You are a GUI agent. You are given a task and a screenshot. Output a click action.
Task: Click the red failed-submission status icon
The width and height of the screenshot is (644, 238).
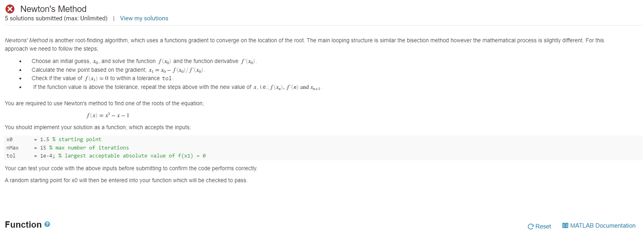click(10, 9)
